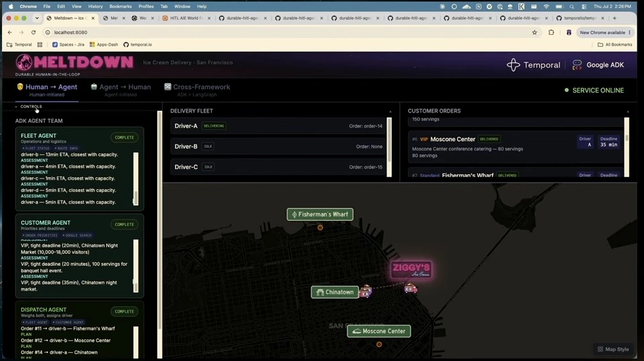Click the ROUTE INFO tool tag
644x361 pixels.
[x=66, y=148]
